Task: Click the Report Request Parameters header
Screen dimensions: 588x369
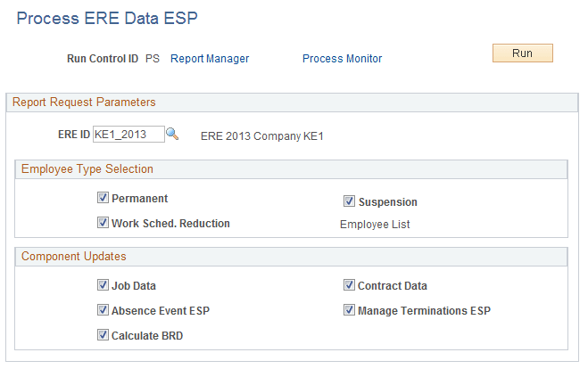Action: [84, 102]
